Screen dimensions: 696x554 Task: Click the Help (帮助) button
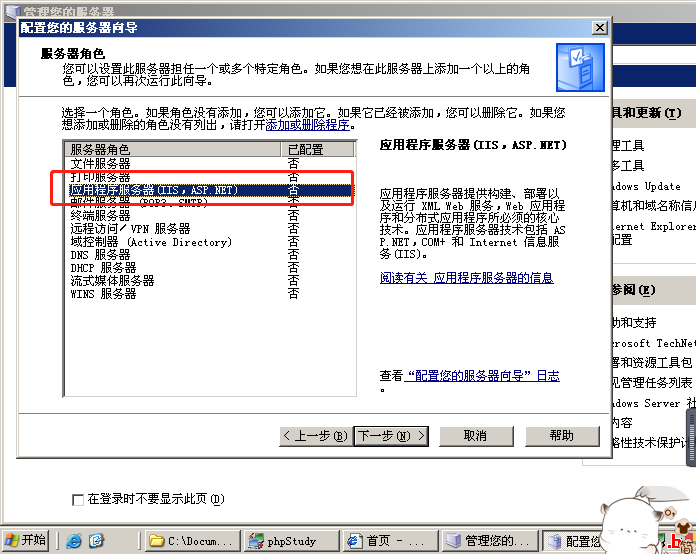click(562, 436)
